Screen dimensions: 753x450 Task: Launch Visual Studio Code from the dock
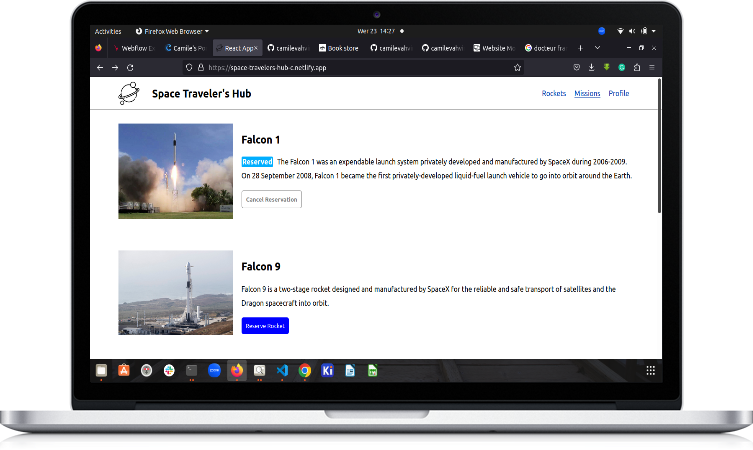click(282, 370)
